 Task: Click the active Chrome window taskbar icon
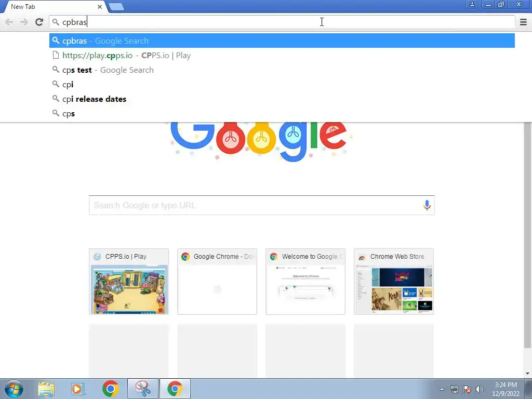[x=175, y=389]
